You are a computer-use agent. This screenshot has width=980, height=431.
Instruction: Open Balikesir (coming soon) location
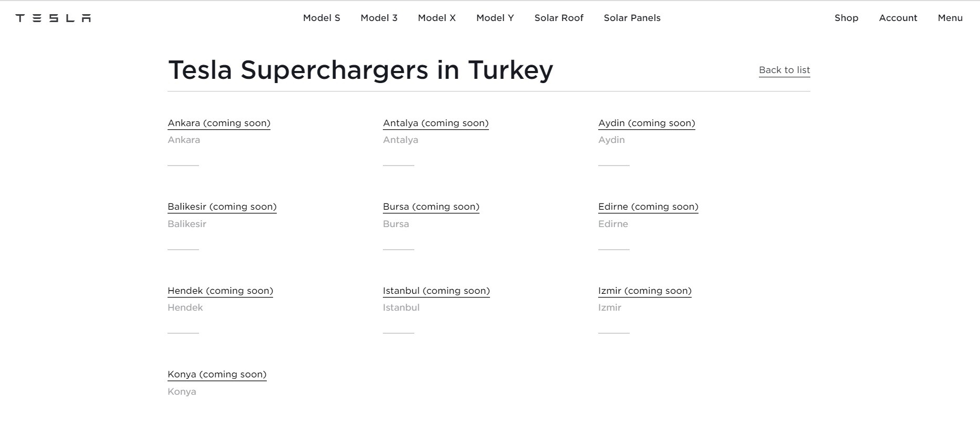pyautogui.click(x=222, y=207)
